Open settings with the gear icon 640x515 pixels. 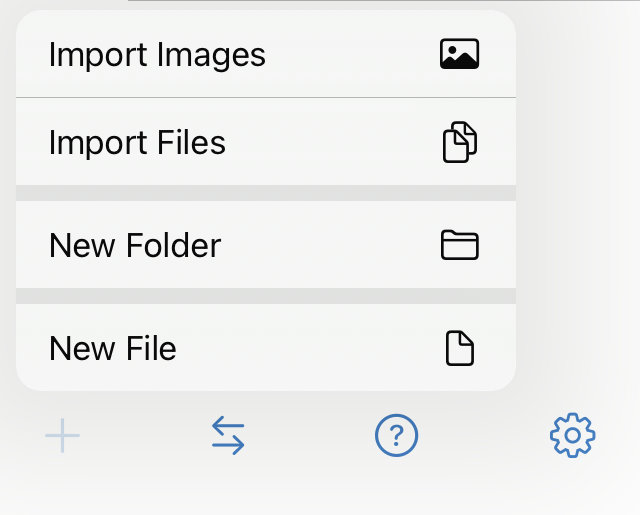(x=572, y=435)
